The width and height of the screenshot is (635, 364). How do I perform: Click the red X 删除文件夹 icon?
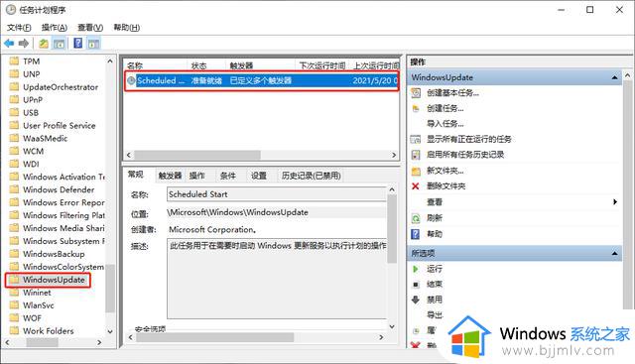click(x=416, y=186)
